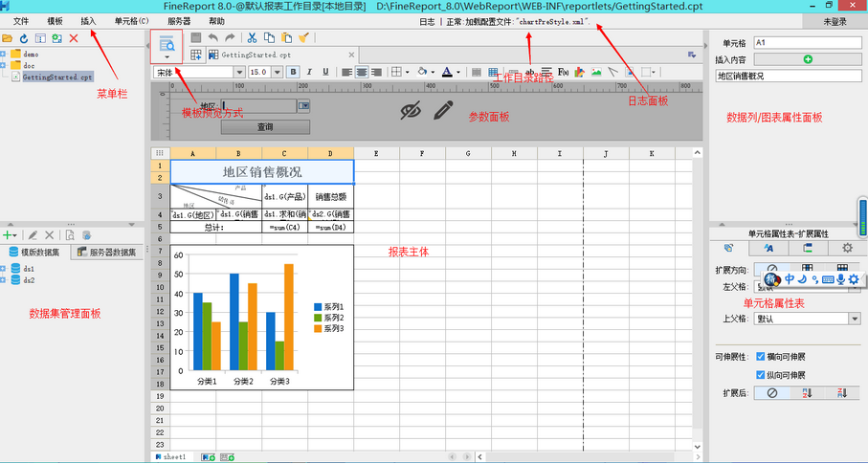Preview dataset icon in dataset panel
The image size is (868, 464).
tap(70, 234)
